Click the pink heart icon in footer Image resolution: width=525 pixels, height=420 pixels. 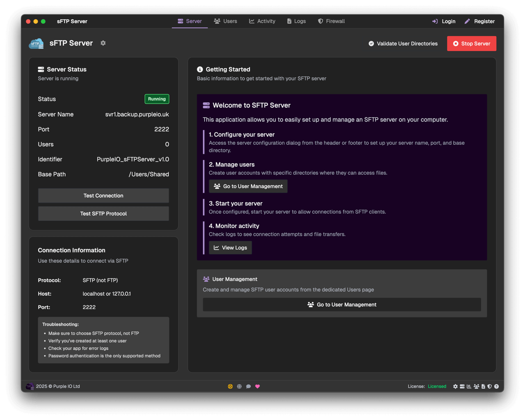pyautogui.click(x=258, y=386)
